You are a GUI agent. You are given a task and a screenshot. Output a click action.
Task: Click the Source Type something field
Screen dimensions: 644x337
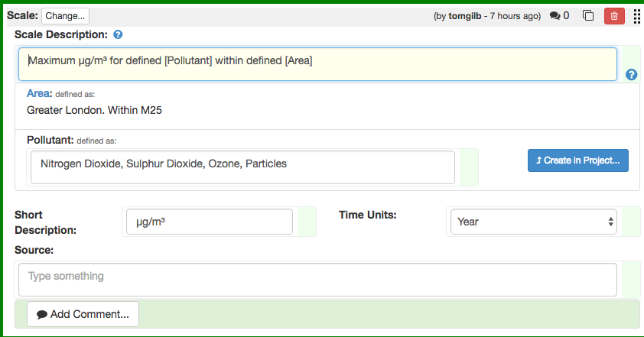[317, 280]
